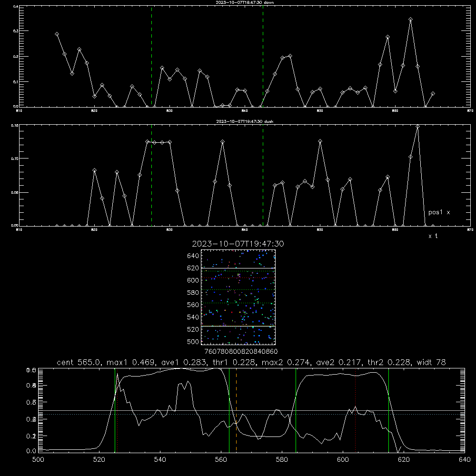Click image panel y-axis label 500

(193, 341)
